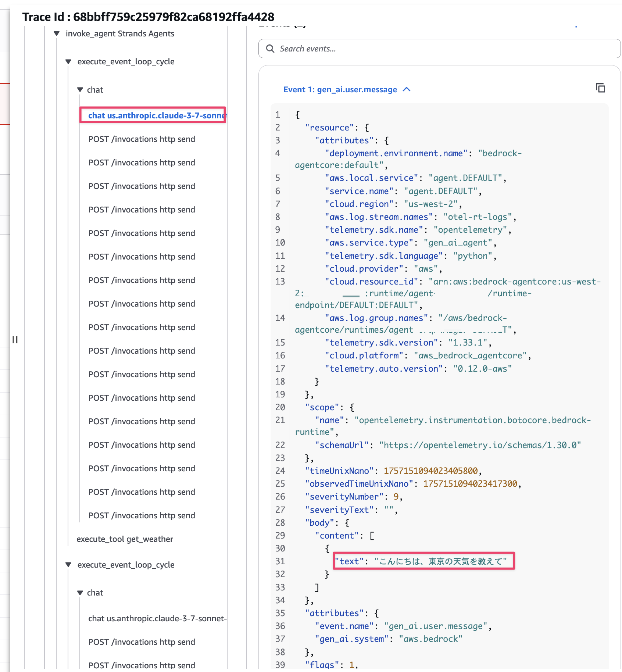Click the "cloud.platform": "aws_bedrock_agentcore" line
Image resolution: width=622 pixels, height=672 pixels.
428,355
